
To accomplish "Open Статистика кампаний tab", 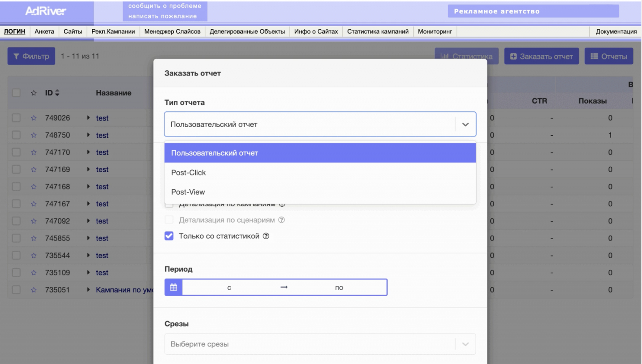I will [378, 31].
